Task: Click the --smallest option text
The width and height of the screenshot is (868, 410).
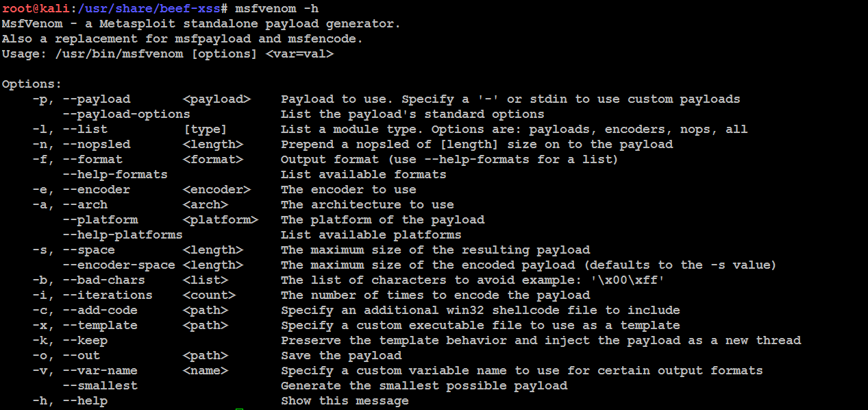Action: pyautogui.click(x=100, y=386)
